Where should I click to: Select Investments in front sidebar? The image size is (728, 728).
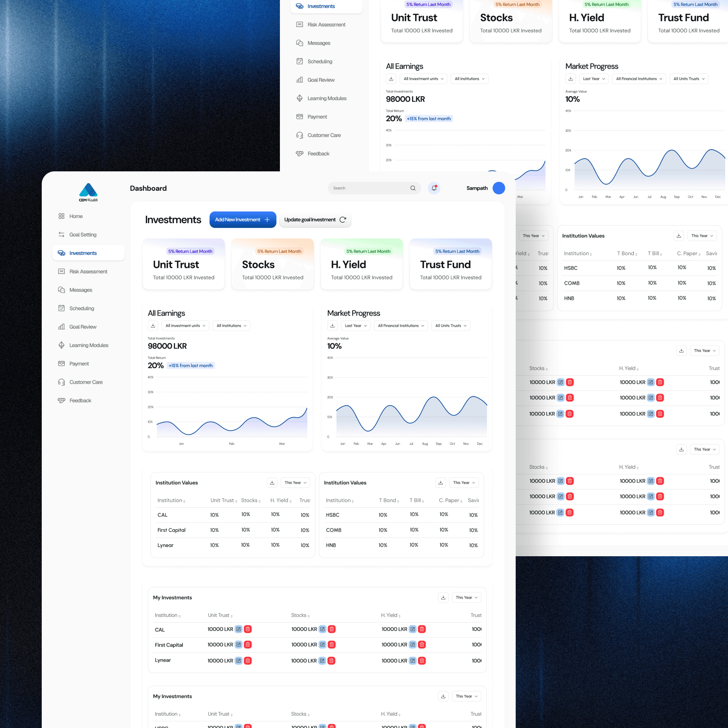tap(88, 253)
